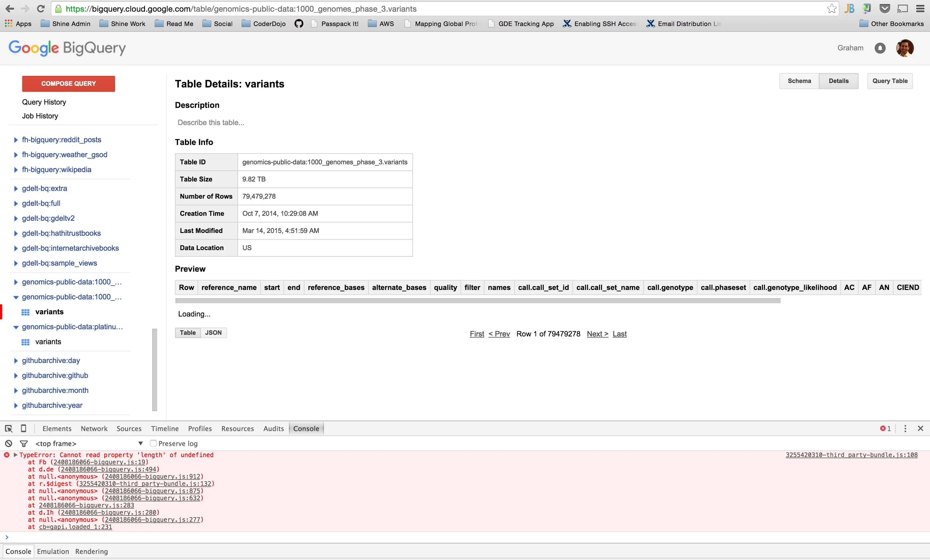930x560 pixels.
Task: Click the console filter funnel icon
Action: pyautogui.click(x=24, y=444)
